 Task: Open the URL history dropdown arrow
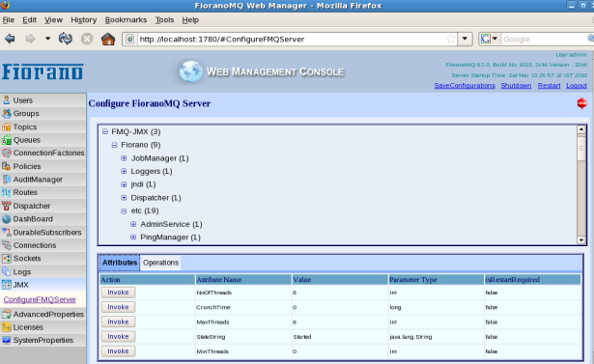[x=465, y=39]
